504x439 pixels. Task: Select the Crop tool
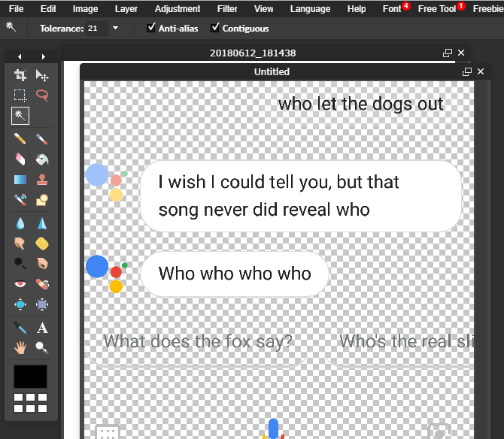[x=20, y=75]
